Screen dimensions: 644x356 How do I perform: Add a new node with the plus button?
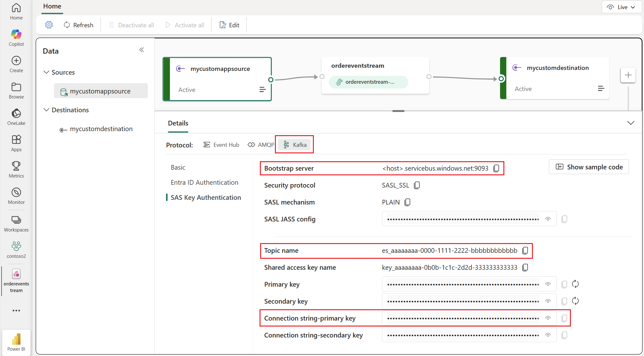tap(628, 75)
